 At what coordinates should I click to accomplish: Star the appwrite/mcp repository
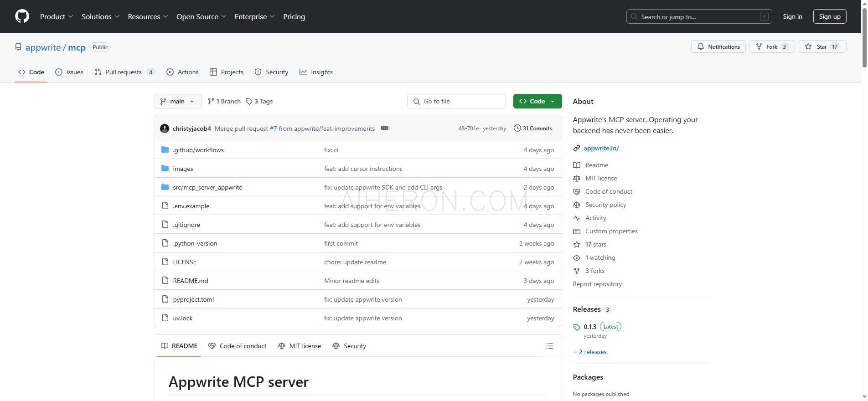point(822,46)
